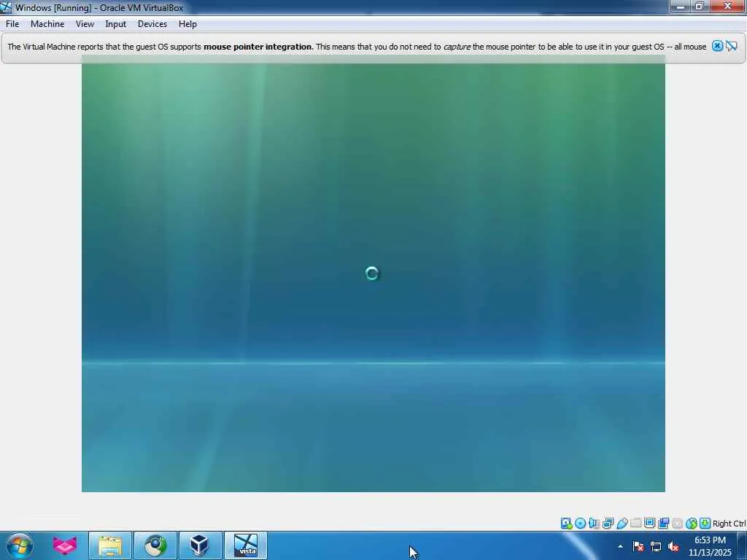Click the mouse integration indicator icon

point(692,524)
